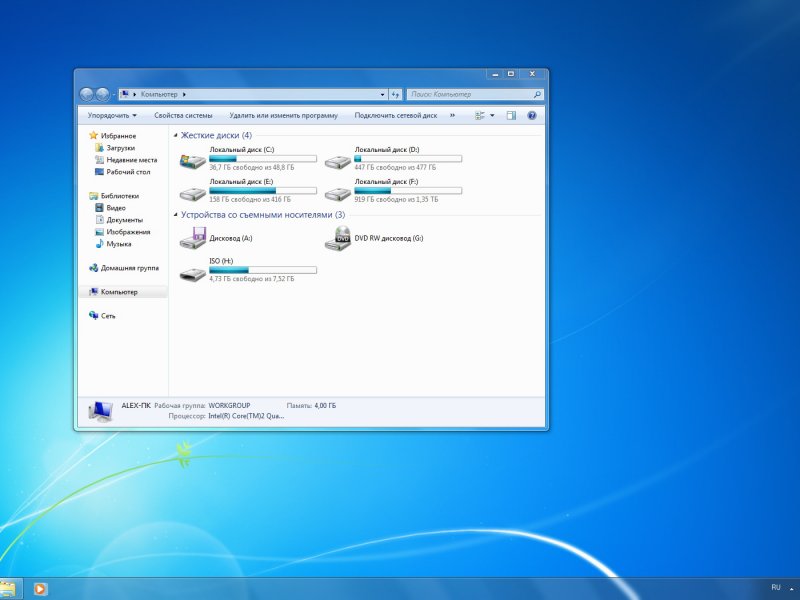Click the RU language indicator
The width and height of the screenshot is (800, 600).
coord(776,588)
